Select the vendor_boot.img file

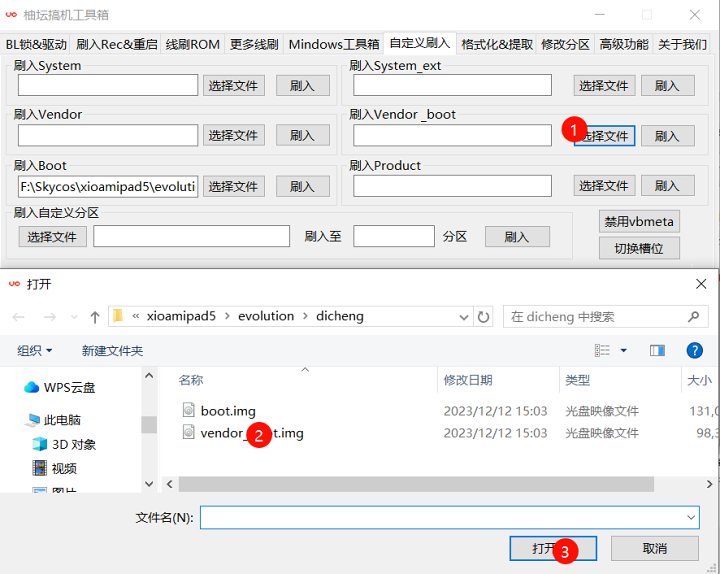point(251,433)
